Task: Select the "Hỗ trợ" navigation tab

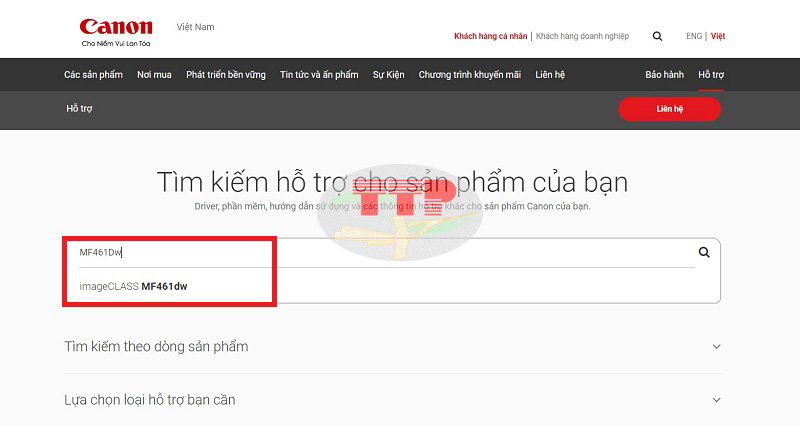Action: [711, 74]
